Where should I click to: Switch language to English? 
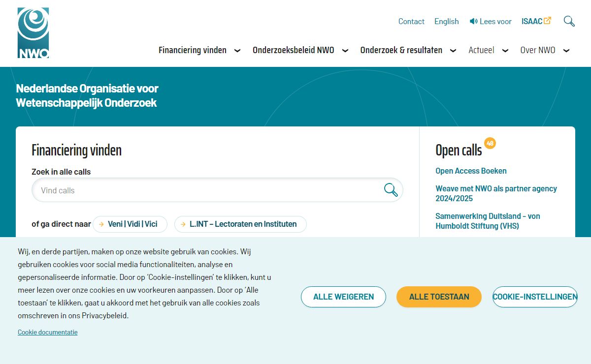[x=447, y=21]
